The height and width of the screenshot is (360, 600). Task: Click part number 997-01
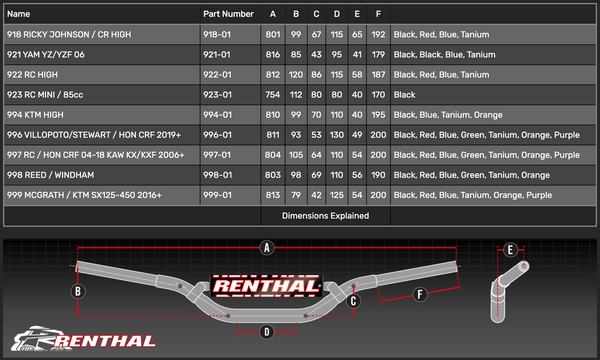coord(217,155)
